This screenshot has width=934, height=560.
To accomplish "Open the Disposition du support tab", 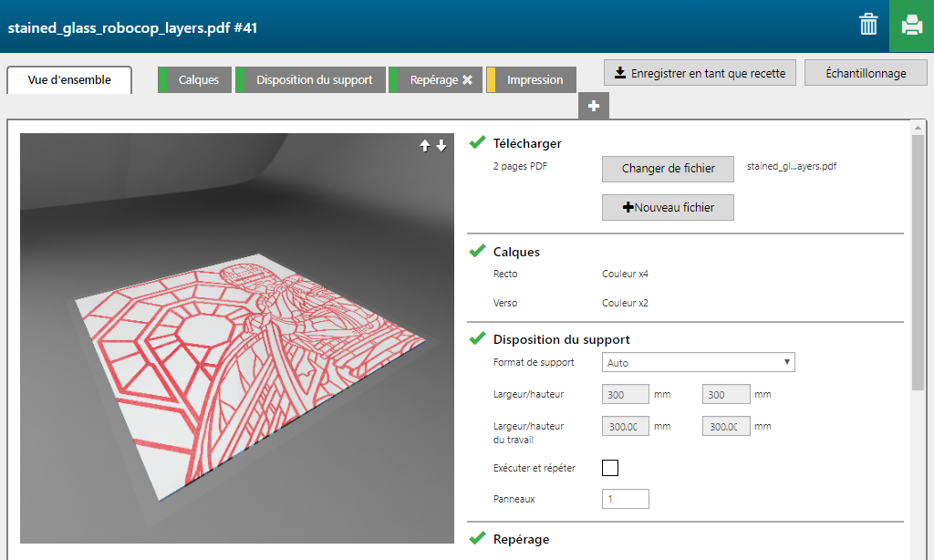I will point(310,80).
